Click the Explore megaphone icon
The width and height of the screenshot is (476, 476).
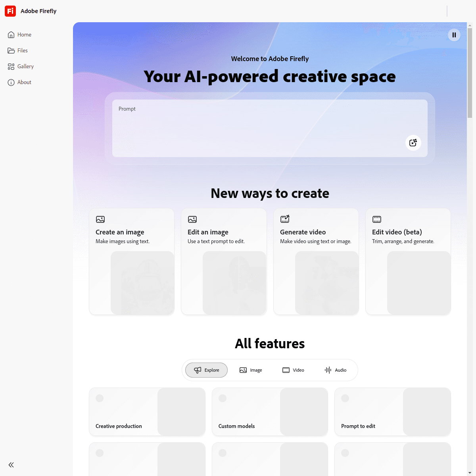coord(198,370)
